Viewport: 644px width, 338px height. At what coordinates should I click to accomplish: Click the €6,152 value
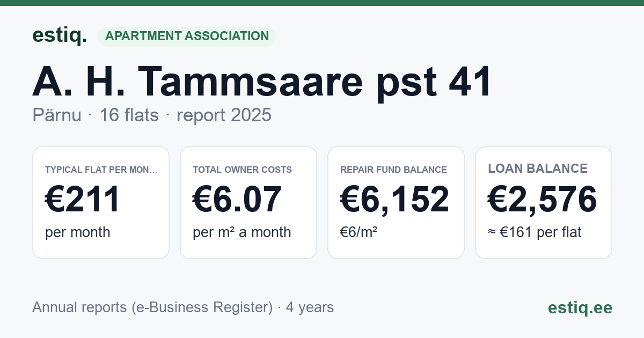tap(394, 200)
